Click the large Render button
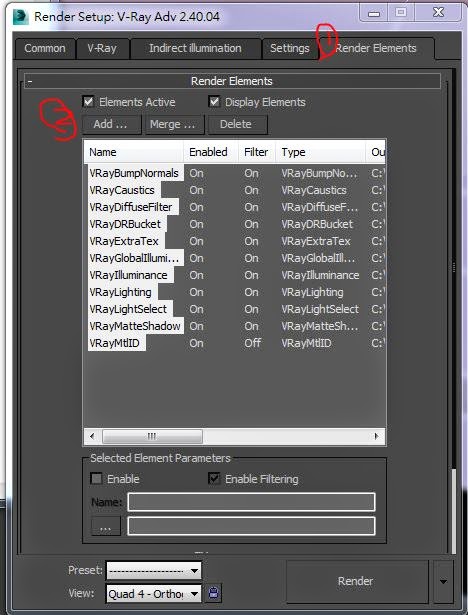The image size is (468, 615). click(x=357, y=581)
